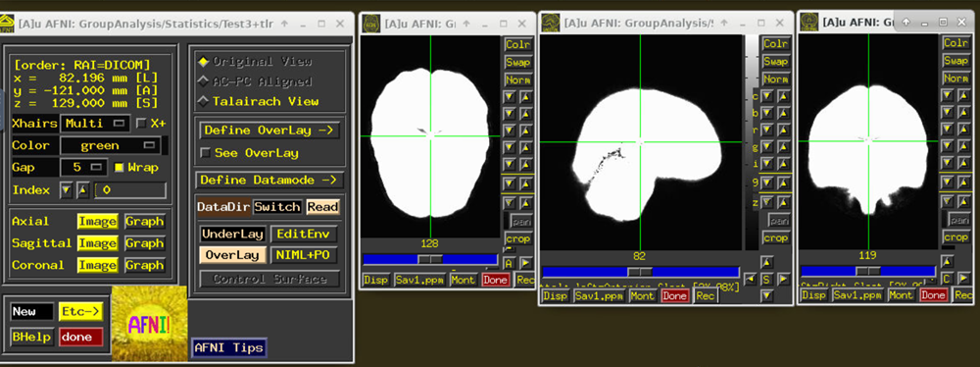The image size is (980, 367).
Task: Expand the Define OverLay panel
Action: [269, 131]
